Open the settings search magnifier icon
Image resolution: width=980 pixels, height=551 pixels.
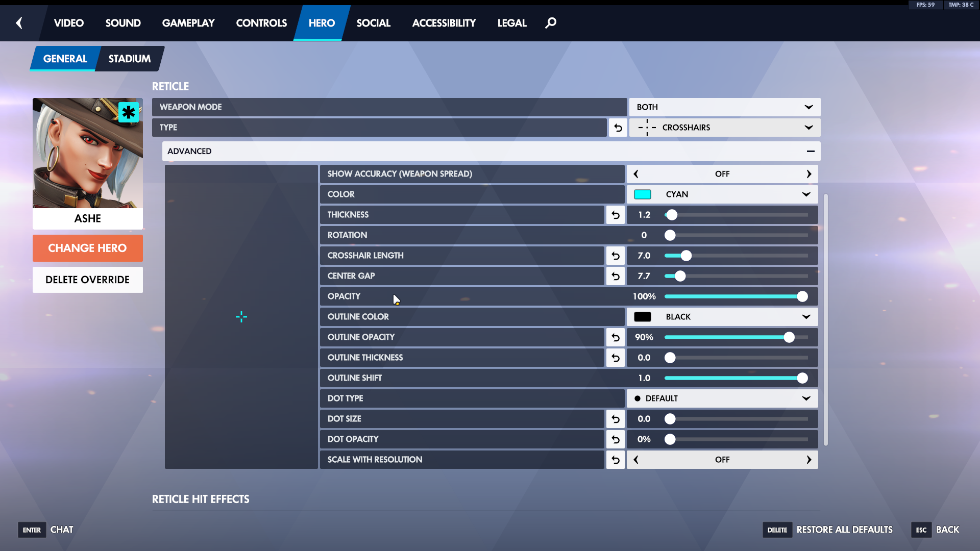[551, 23]
